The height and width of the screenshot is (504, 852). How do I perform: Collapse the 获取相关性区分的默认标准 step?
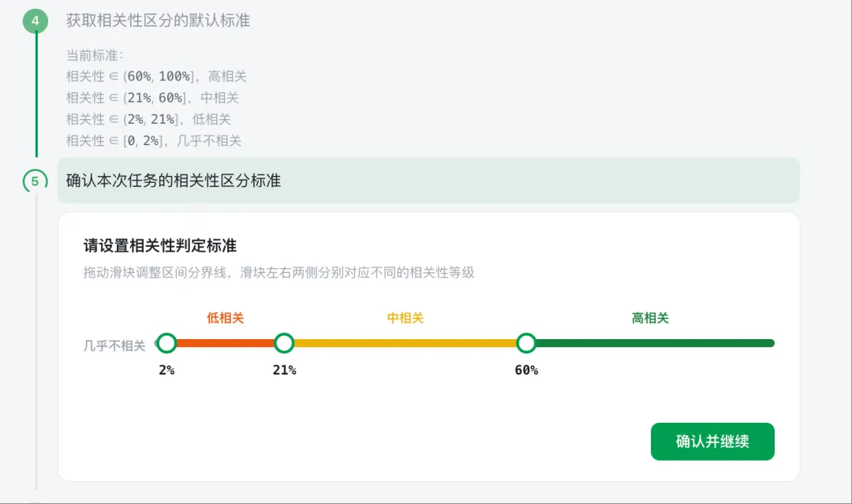tap(158, 21)
